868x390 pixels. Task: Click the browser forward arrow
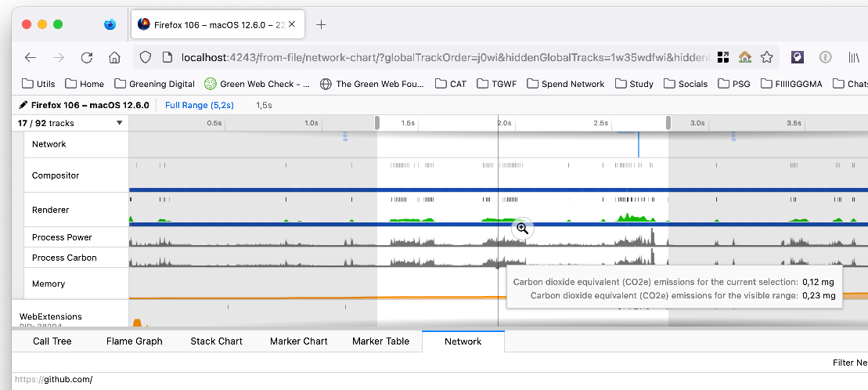tap(59, 58)
